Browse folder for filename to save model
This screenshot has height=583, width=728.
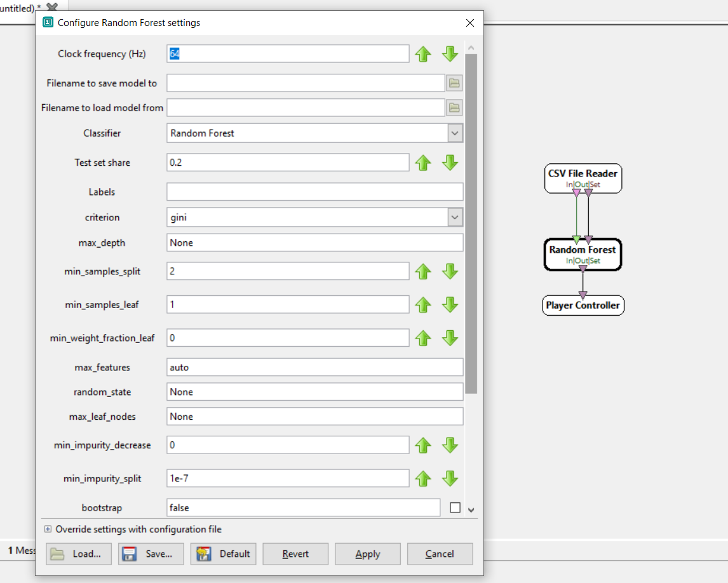454,83
